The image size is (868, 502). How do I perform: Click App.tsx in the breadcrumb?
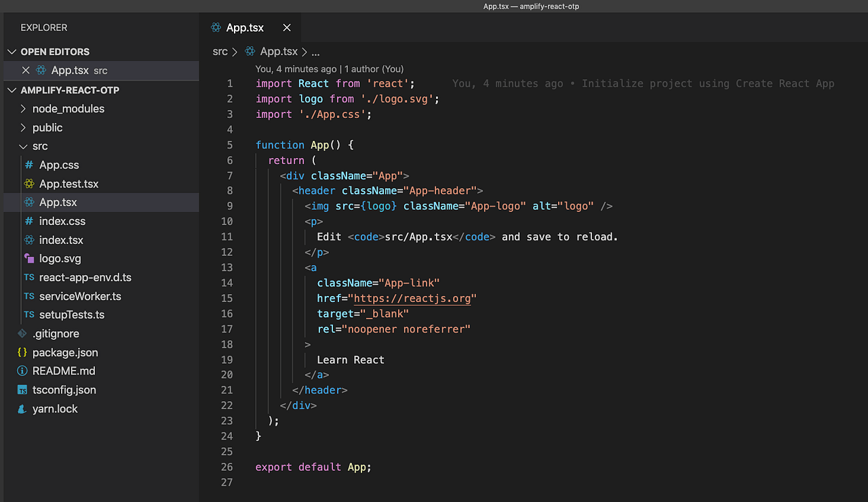point(279,51)
